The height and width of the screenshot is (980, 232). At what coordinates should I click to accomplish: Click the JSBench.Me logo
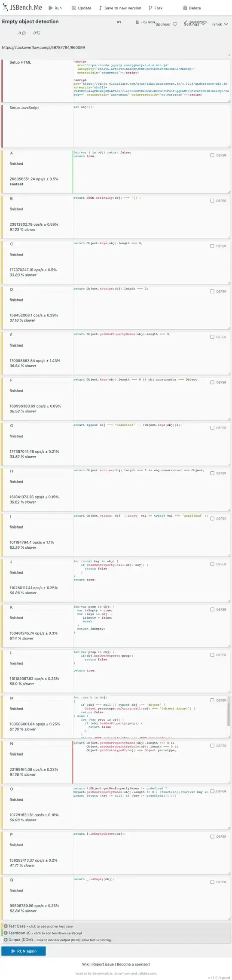point(22,7)
